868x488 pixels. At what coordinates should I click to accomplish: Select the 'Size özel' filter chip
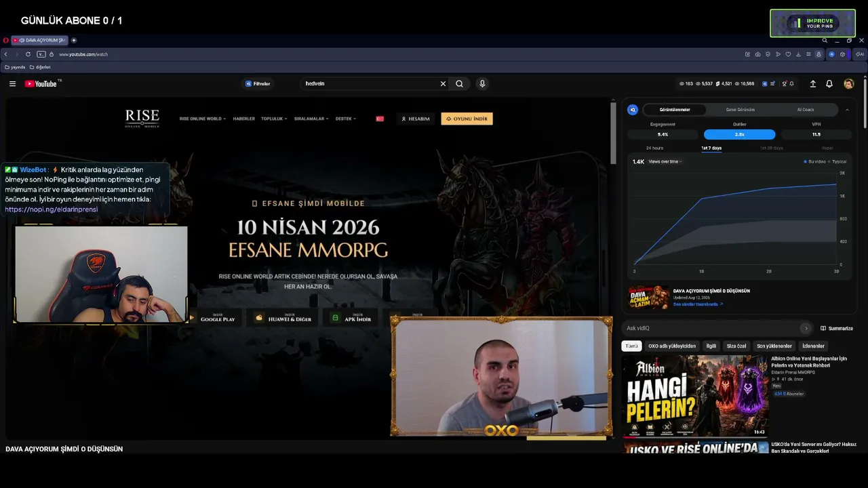[x=736, y=346]
